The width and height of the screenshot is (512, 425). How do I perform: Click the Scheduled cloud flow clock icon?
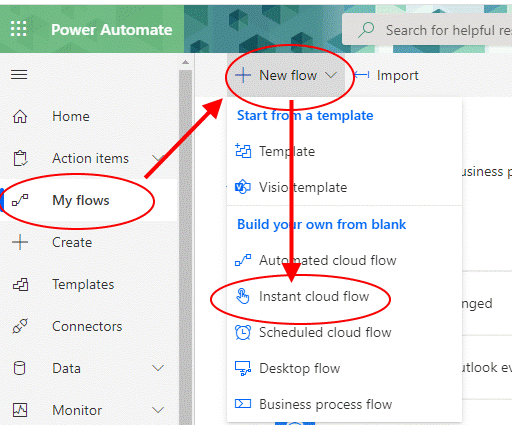pos(243,332)
